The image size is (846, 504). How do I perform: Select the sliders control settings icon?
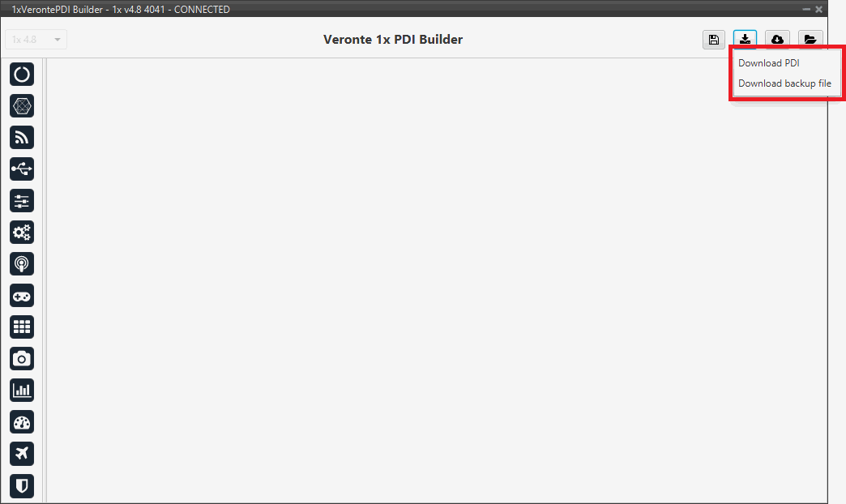pyautogui.click(x=22, y=201)
